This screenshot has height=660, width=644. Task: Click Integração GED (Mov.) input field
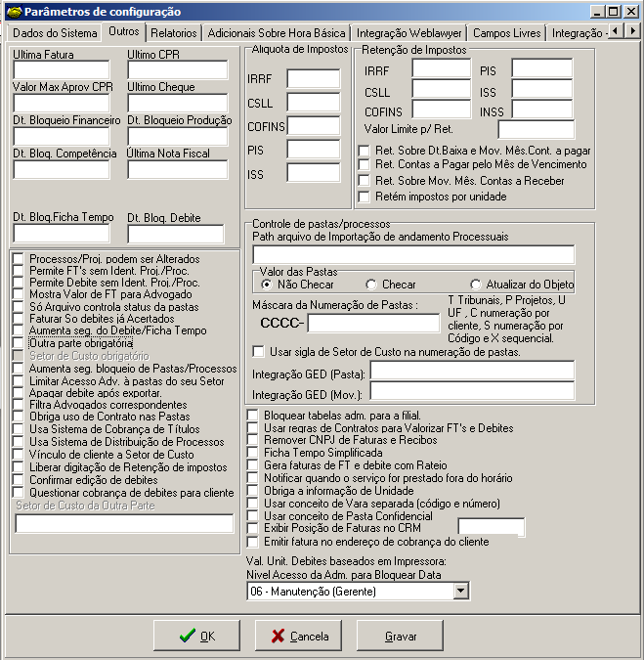[472, 390]
